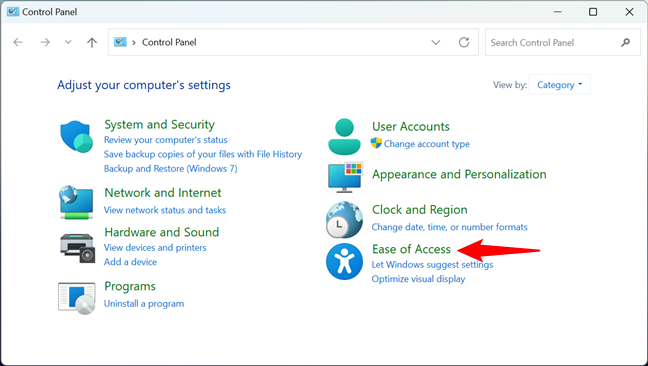648x366 pixels.
Task: Select Let Windows suggest settings
Action: click(432, 264)
